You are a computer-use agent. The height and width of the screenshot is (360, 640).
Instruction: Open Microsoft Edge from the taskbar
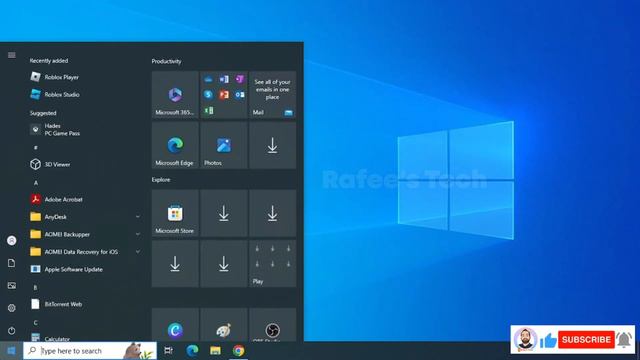pos(192,351)
